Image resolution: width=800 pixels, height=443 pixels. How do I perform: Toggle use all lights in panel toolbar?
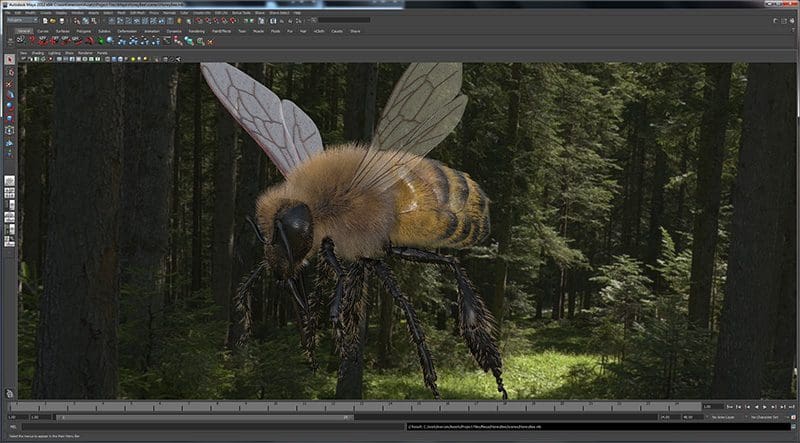coord(133,59)
